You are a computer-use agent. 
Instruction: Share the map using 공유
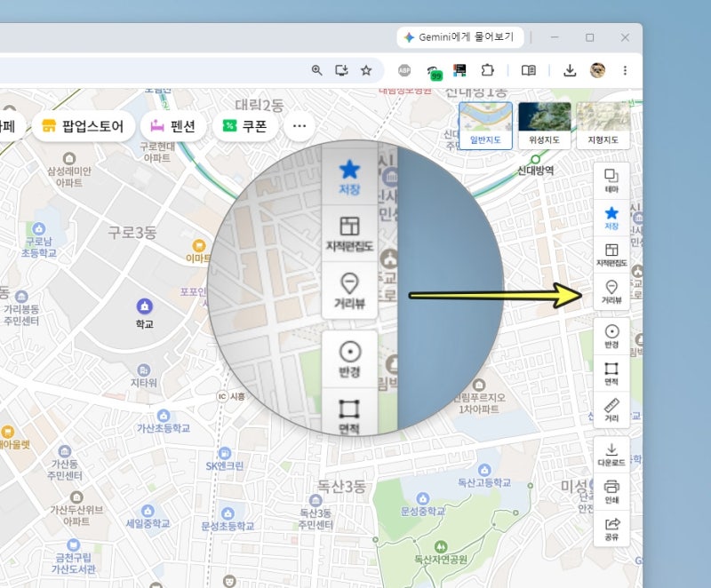pyautogui.click(x=611, y=528)
